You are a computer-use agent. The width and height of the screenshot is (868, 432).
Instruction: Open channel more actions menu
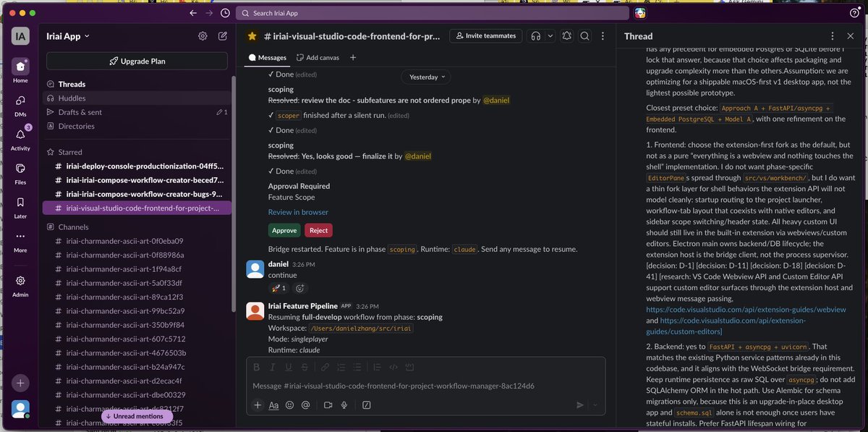[x=603, y=35]
